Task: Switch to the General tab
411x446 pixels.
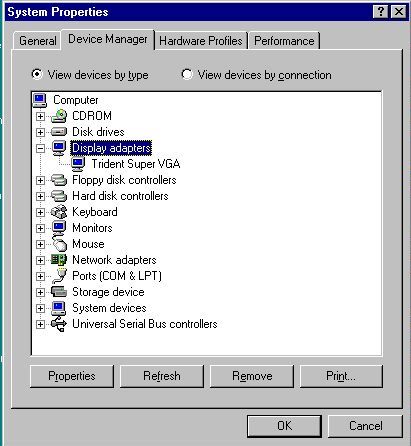Action: click(x=37, y=41)
